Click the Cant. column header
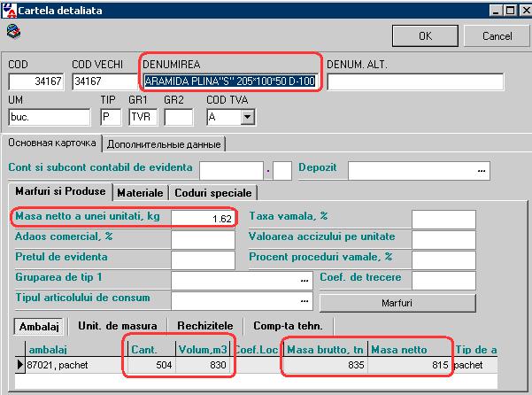Viewport: 532px width, 395px height. coord(151,350)
